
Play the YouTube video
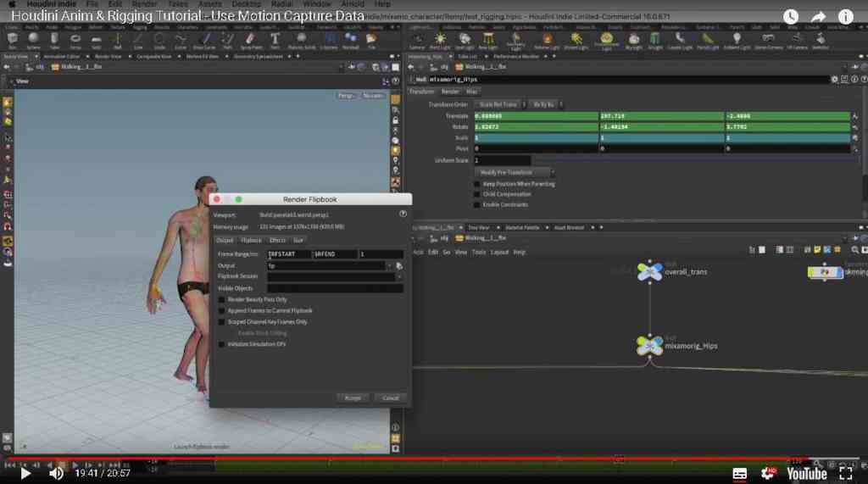coord(25,474)
